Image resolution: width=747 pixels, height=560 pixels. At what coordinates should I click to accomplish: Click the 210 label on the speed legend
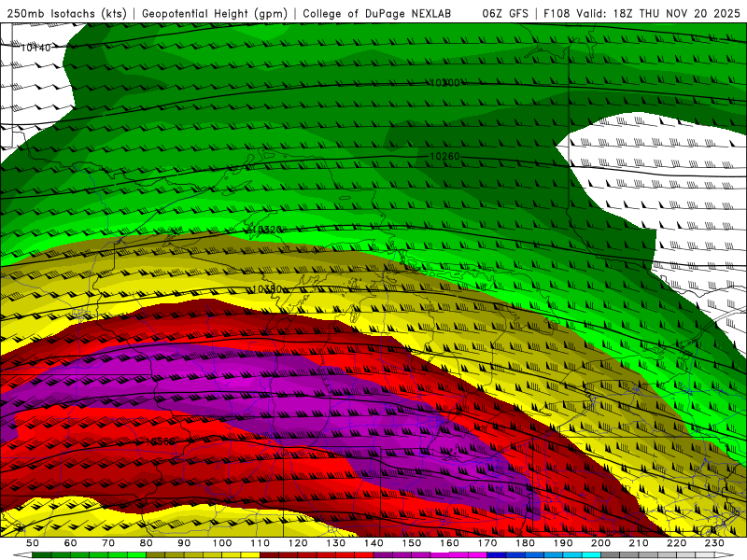click(x=639, y=543)
